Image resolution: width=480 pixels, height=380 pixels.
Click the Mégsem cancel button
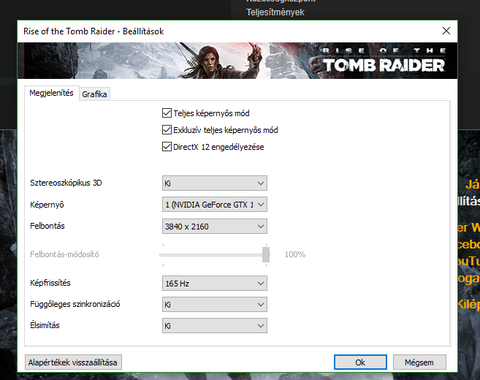click(x=419, y=362)
